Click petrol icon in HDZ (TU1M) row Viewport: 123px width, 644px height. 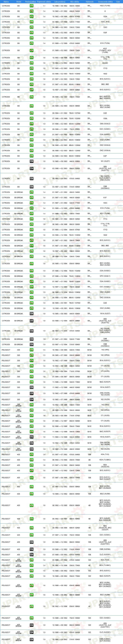(x=31, y=6)
